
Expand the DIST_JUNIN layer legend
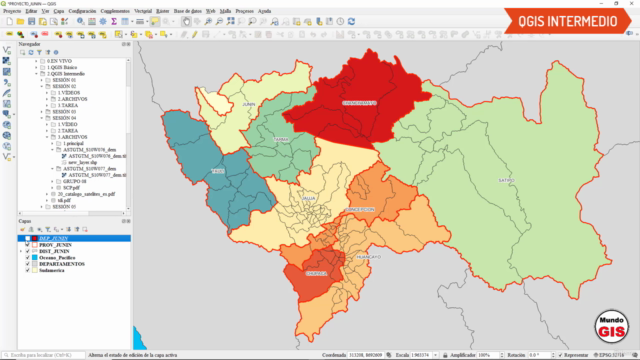click(21, 251)
